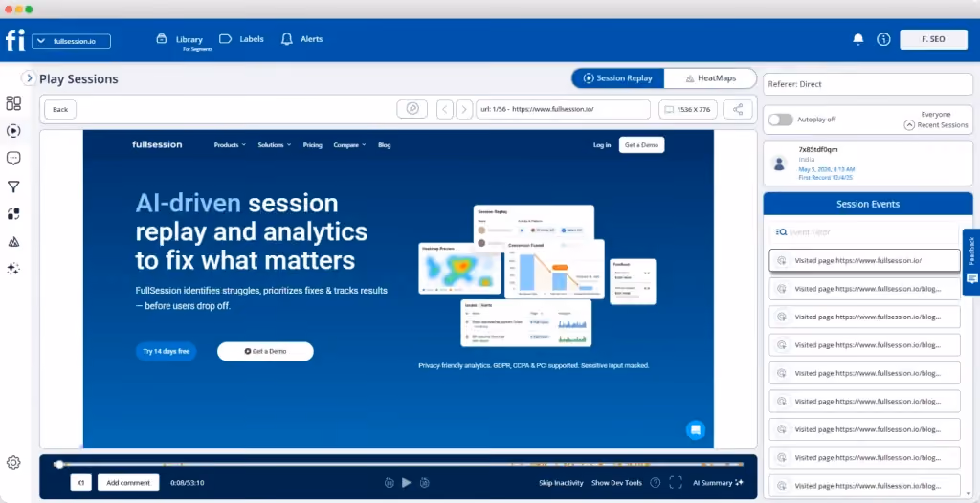Screen dimensions: 980x503
Task: Open the F. SEO account button
Action: (933, 39)
